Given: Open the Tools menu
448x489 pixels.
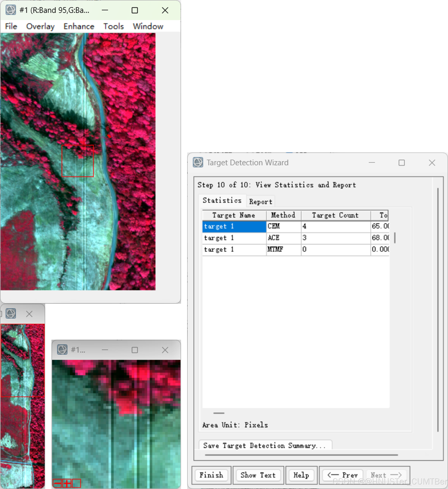Looking at the screenshot, I should tap(113, 26).
